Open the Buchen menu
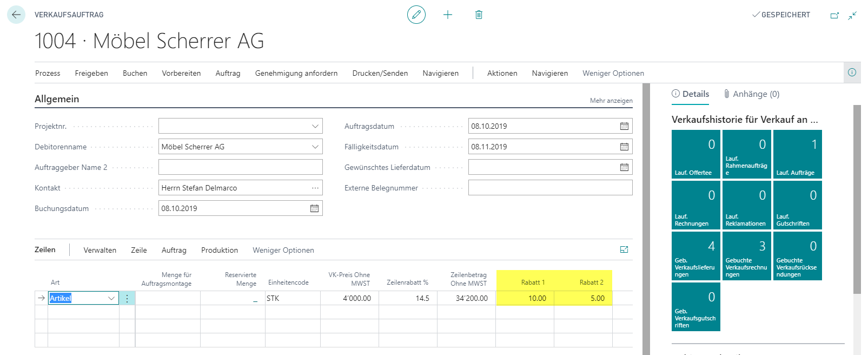This screenshot has width=868, height=355. [135, 73]
